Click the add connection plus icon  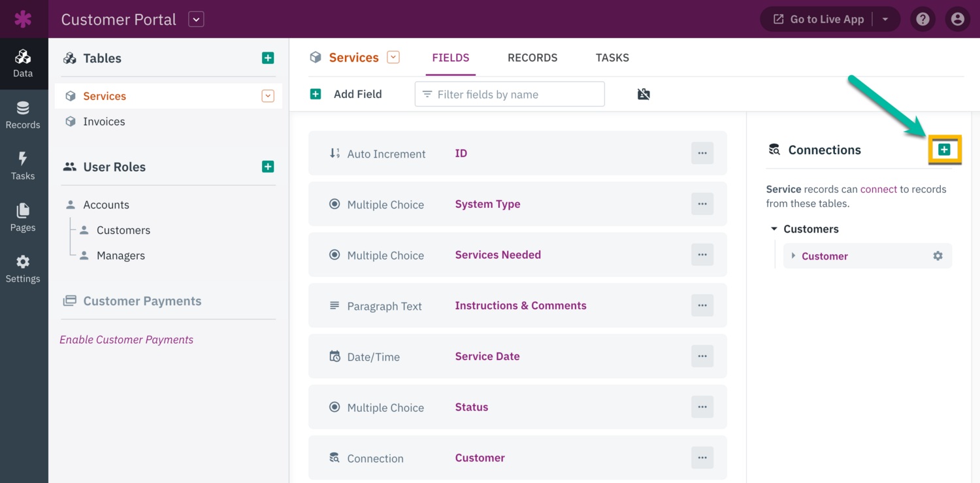point(944,150)
